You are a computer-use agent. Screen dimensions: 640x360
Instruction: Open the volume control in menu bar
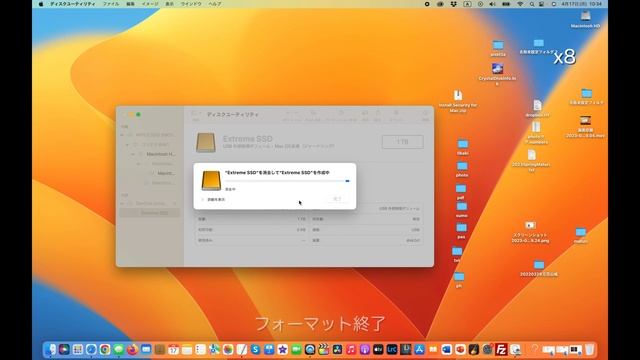pos(492,4)
